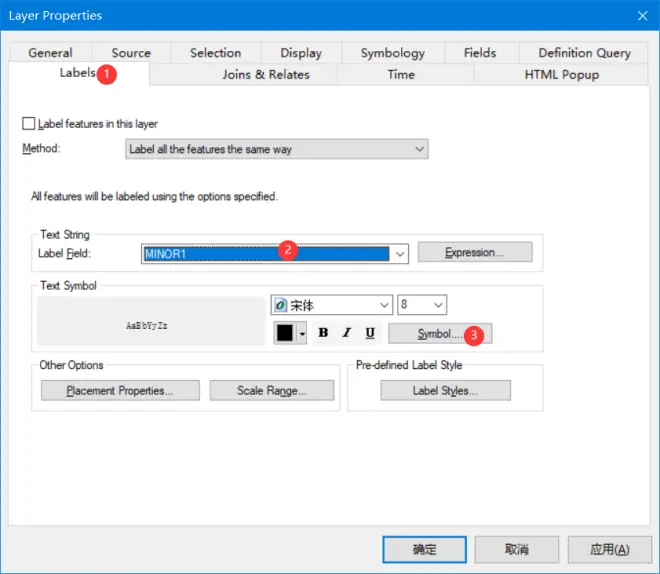Click the MINOR1 label field value
Screen dimensions: 660x574
[x=266, y=254]
